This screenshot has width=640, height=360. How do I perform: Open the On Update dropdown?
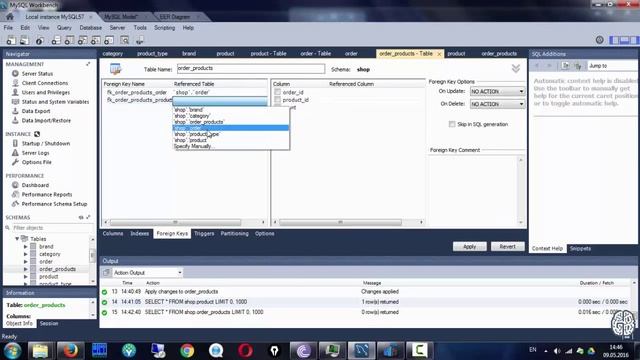(x=497, y=91)
